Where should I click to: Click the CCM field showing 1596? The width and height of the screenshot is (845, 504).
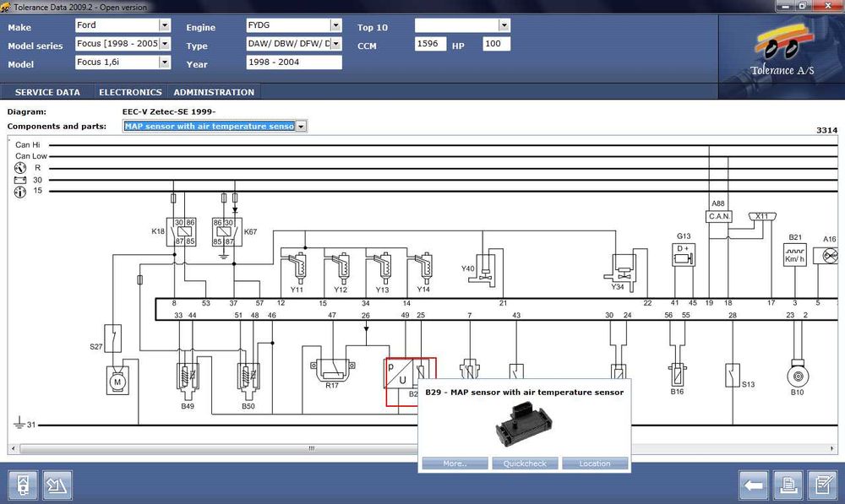pyautogui.click(x=430, y=44)
